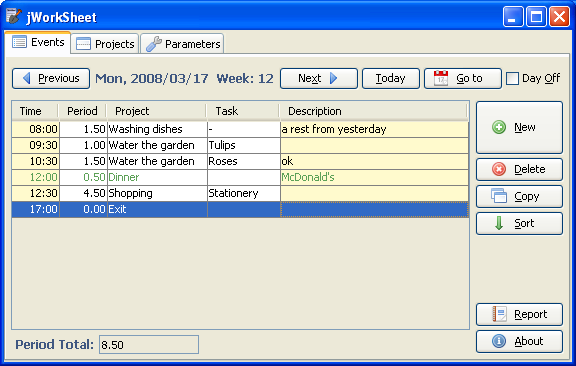This screenshot has width=576, height=366.
Task: Click the 12:30 time cell
Action: point(36,193)
